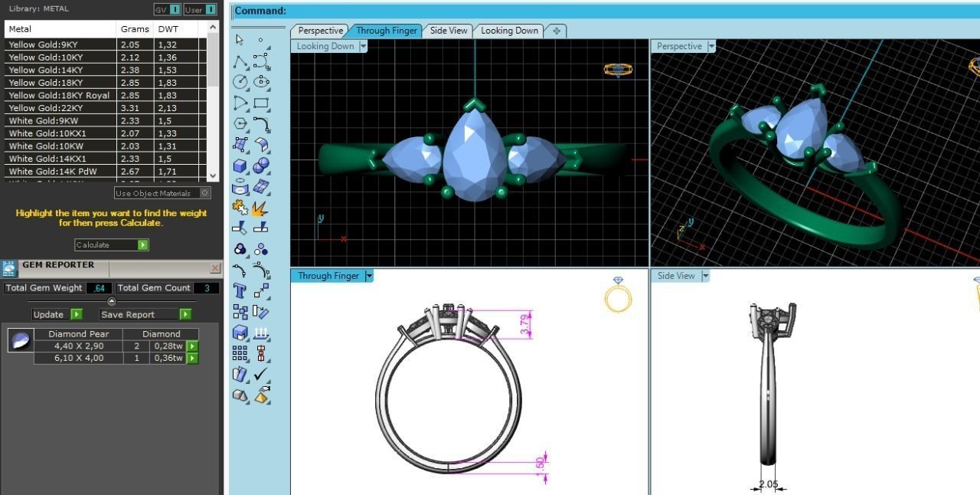Click the rectangular Array grid tool
The height and width of the screenshot is (495, 980).
pyautogui.click(x=240, y=353)
